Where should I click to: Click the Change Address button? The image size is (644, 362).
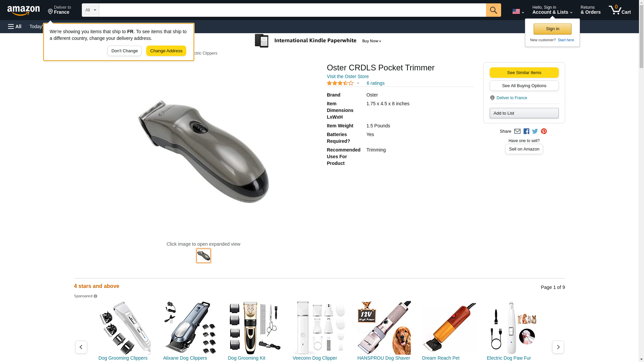point(166,51)
